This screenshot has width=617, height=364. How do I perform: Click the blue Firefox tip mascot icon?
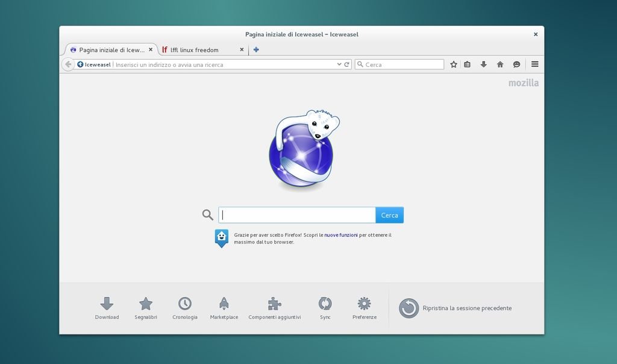click(x=222, y=239)
